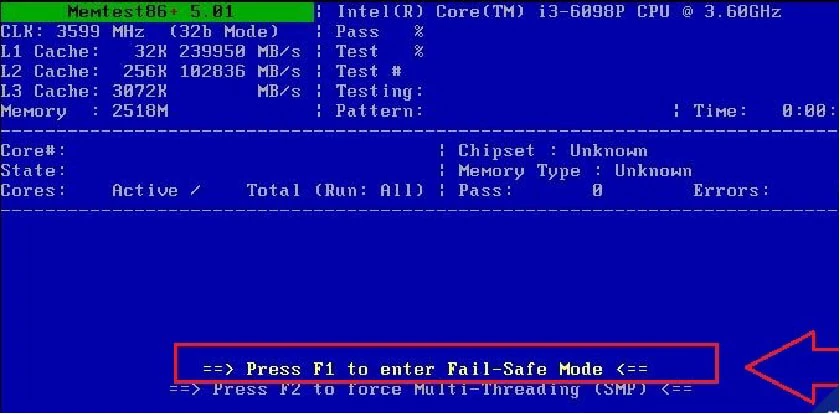Click the Pass: 0 counter

(530, 191)
